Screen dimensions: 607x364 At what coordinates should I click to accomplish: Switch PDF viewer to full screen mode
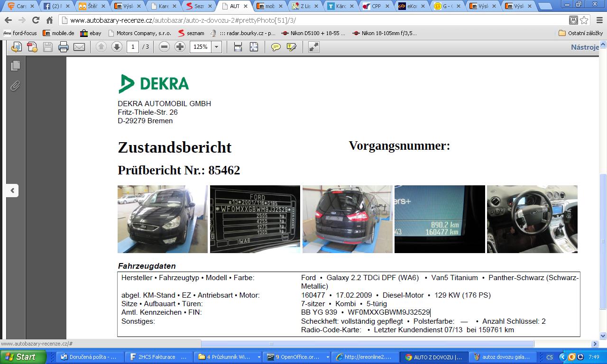click(314, 47)
